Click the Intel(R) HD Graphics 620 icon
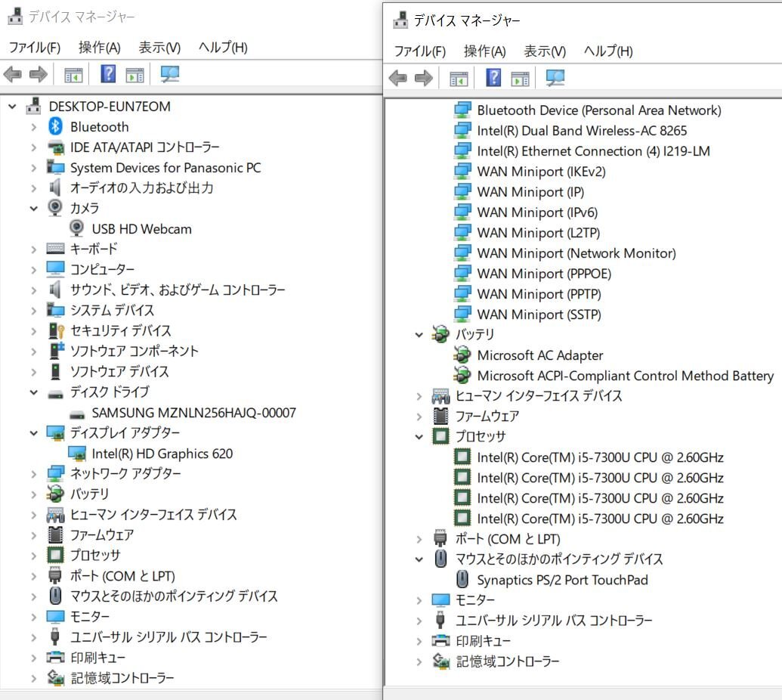The height and width of the screenshot is (700, 782). coord(77,454)
